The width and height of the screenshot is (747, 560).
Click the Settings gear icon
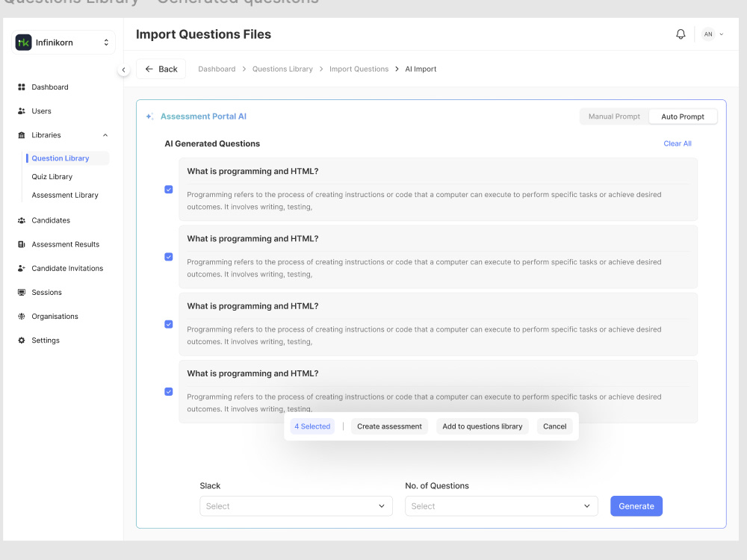(x=22, y=340)
